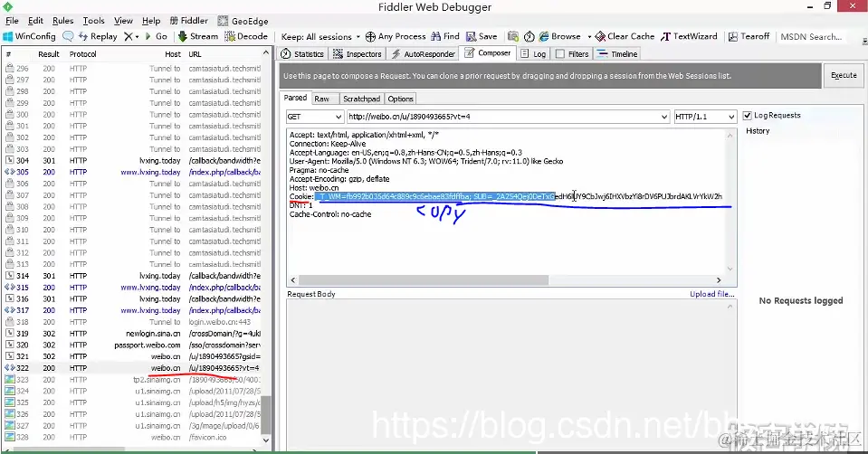Image resolution: width=868 pixels, height=454 pixels.
Task: Click the Upload file... link
Action: point(712,294)
